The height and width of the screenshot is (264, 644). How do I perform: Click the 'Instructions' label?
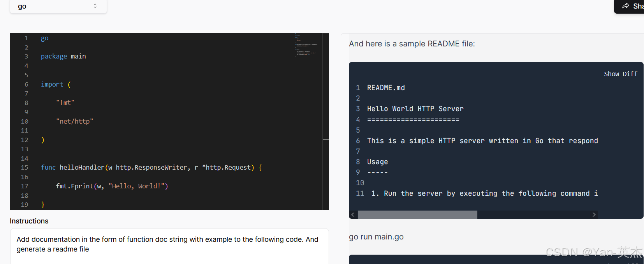point(29,221)
